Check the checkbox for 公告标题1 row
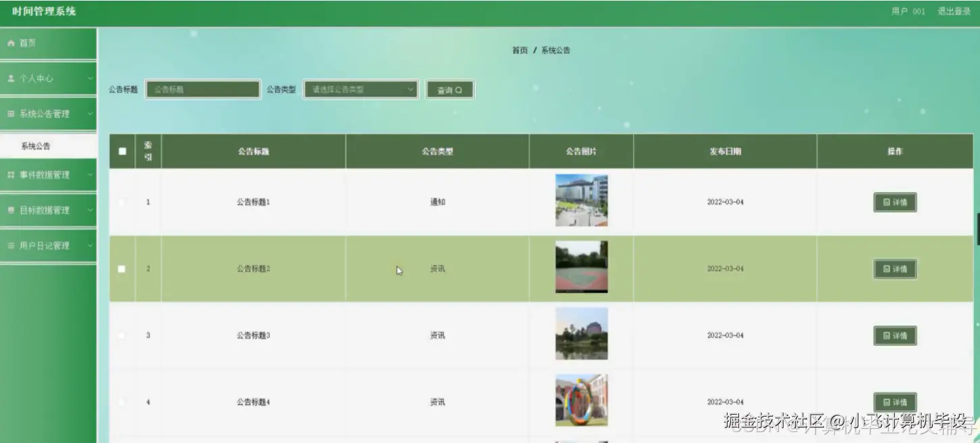Viewport: 980px width, 443px height. pyautogui.click(x=122, y=202)
